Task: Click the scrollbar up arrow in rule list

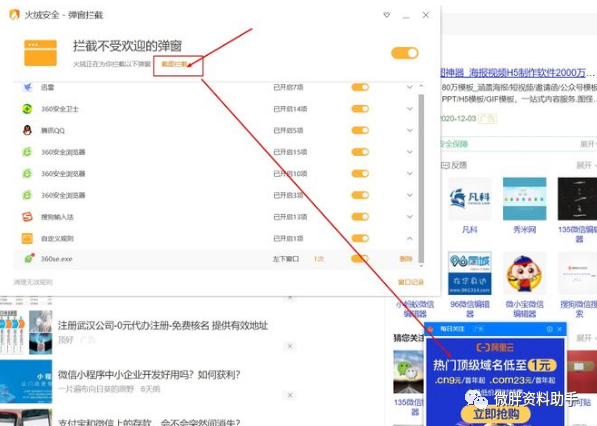Action: [x=421, y=87]
